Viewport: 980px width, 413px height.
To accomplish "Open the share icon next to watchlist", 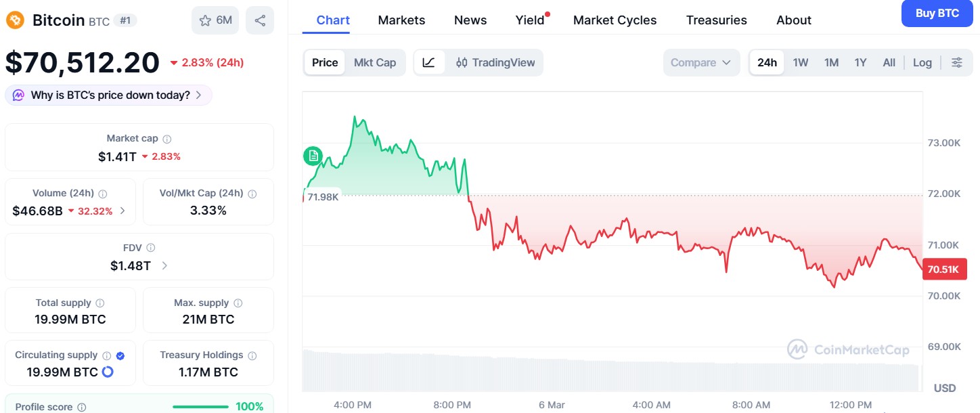I will coord(259,20).
